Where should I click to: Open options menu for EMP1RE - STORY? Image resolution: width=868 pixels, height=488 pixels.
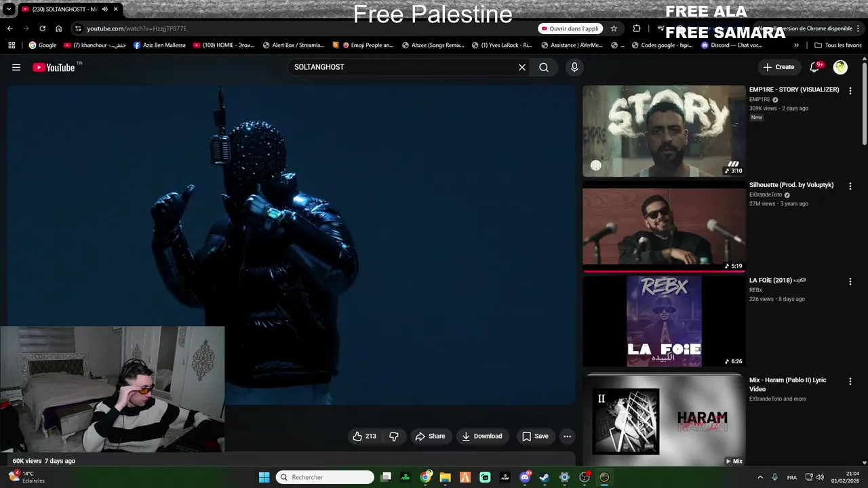click(x=850, y=91)
